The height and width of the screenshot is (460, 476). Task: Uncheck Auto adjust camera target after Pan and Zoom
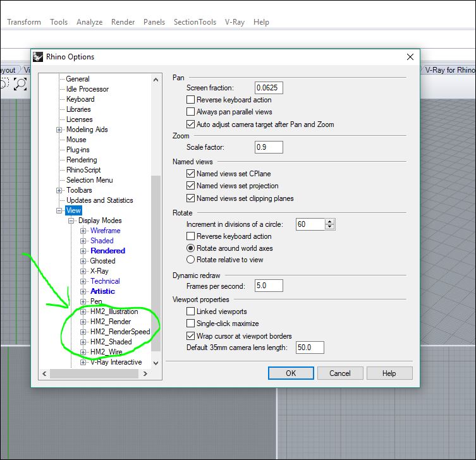tap(190, 124)
